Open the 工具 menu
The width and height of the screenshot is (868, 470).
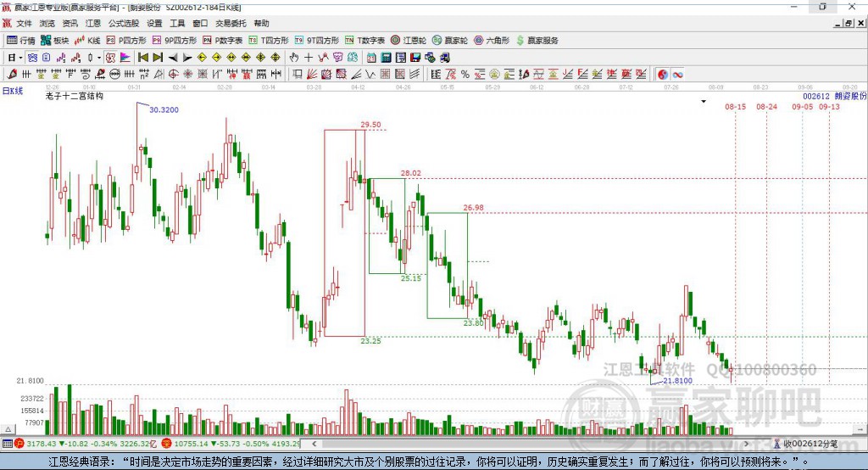pos(177,23)
